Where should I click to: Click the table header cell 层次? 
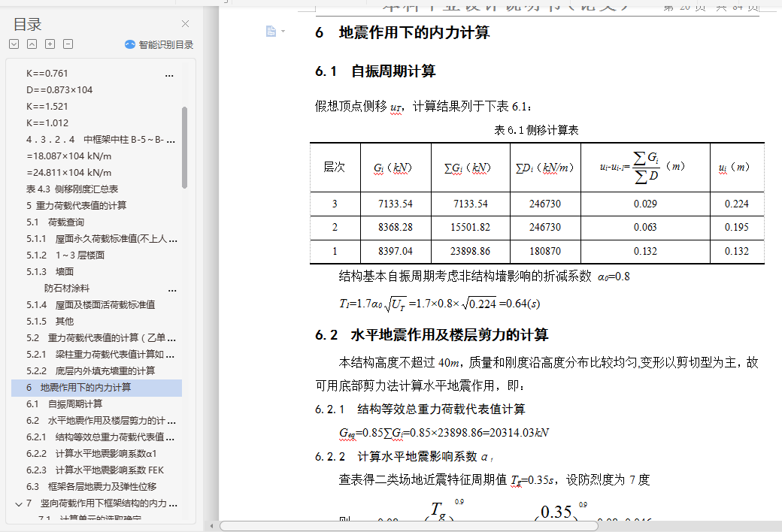click(334, 167)
